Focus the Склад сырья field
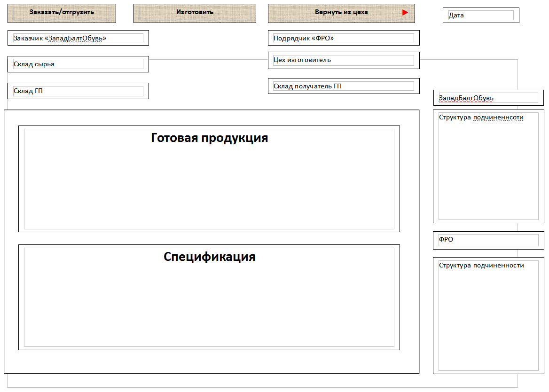 78,64
